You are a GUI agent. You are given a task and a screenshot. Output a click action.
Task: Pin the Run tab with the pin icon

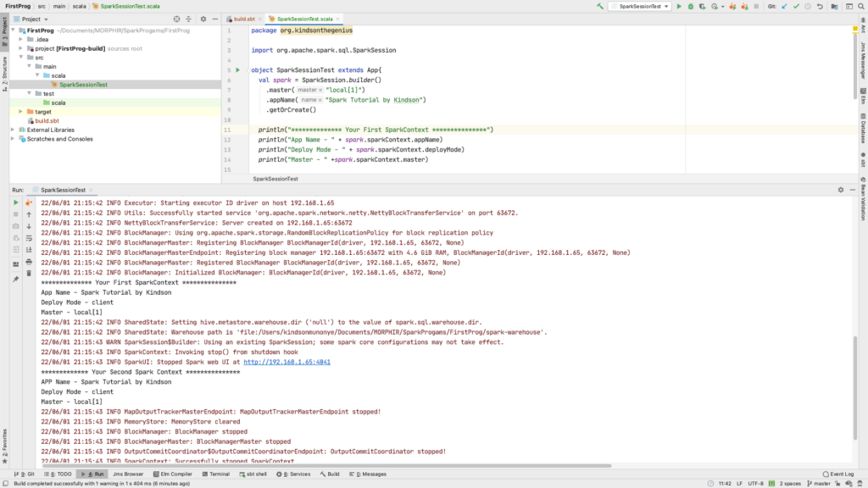point(15,279)
